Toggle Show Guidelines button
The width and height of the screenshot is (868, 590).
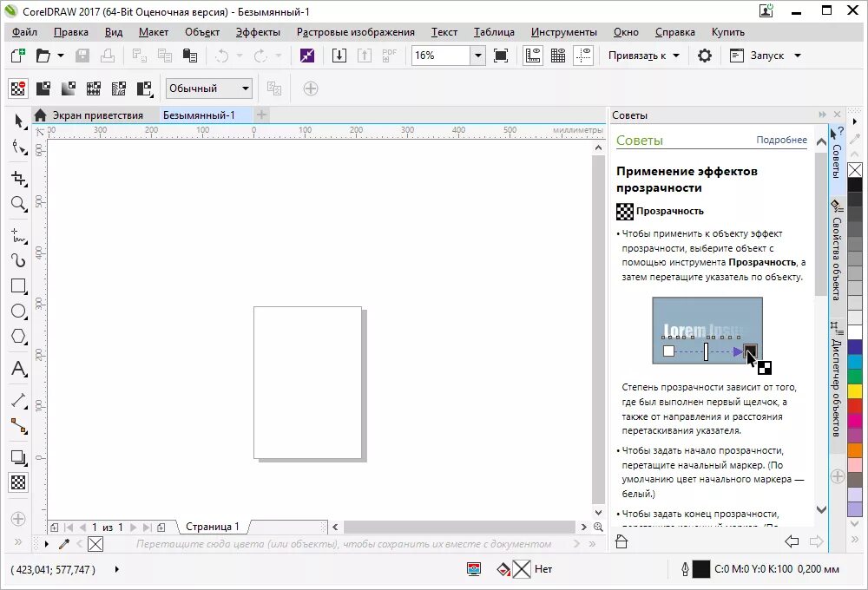583,56
